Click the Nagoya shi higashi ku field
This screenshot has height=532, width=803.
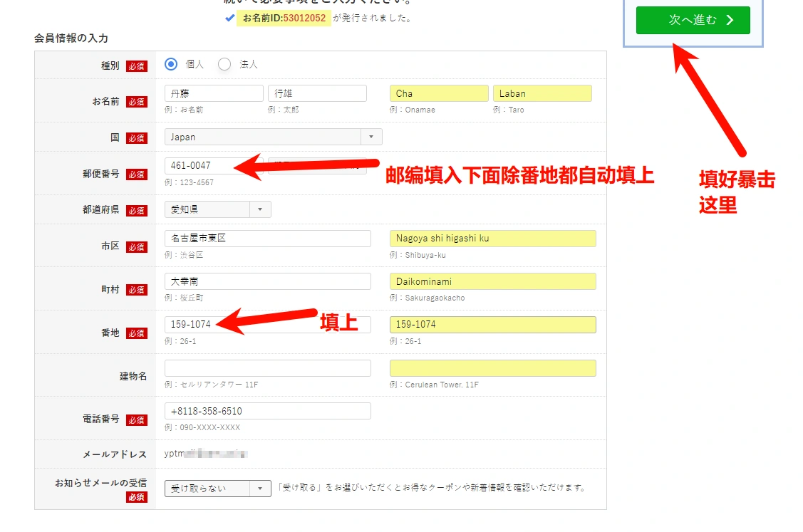click(x=492, y=238)
